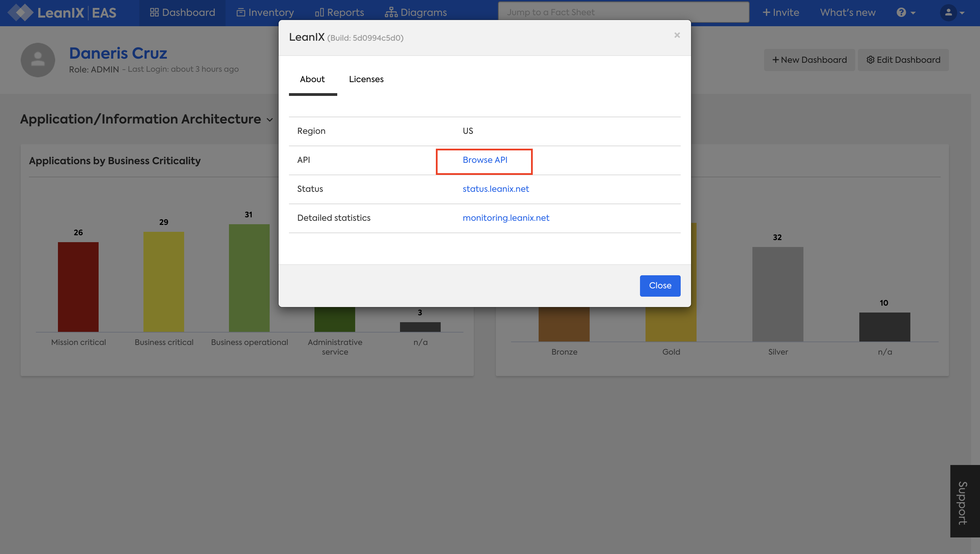Switch to the Licenses tab
Image resolution: width=980 pixels, height=554 pixels.
pyautogui.click(x=366, y=79)
